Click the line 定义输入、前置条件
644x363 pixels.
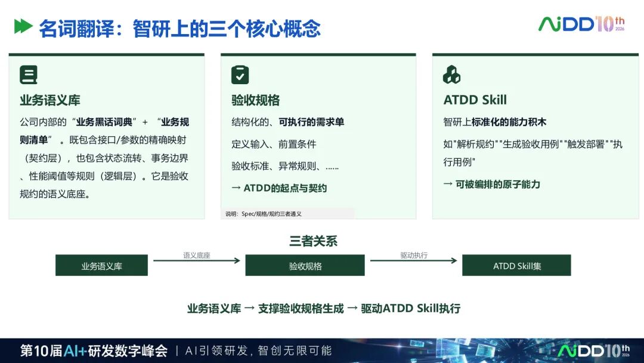coord(274,144)
